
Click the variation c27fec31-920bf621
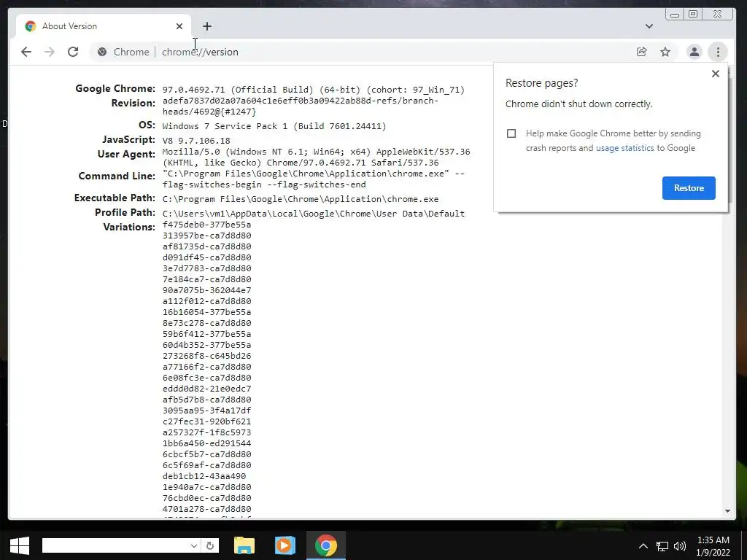206,421
